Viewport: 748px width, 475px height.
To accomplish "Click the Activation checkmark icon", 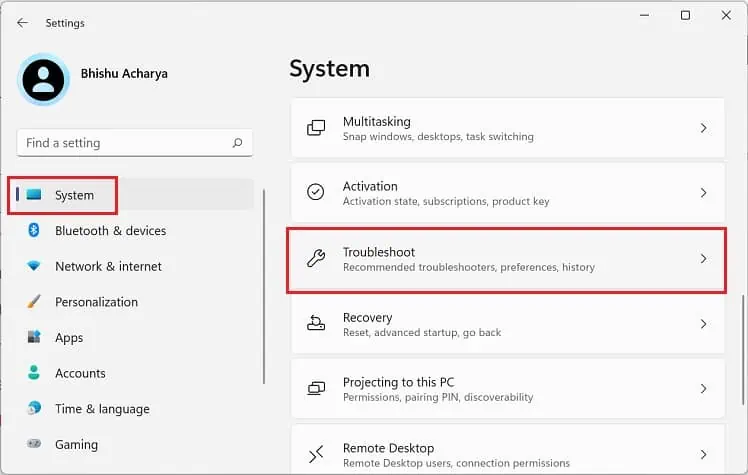I will click(316, 192).
